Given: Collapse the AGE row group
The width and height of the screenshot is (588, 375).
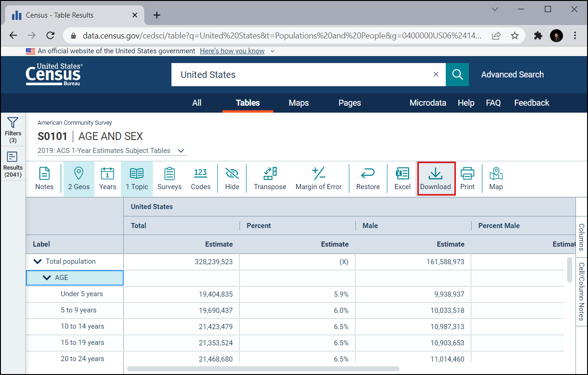Looking at the screenshot, I should [47, 278].
